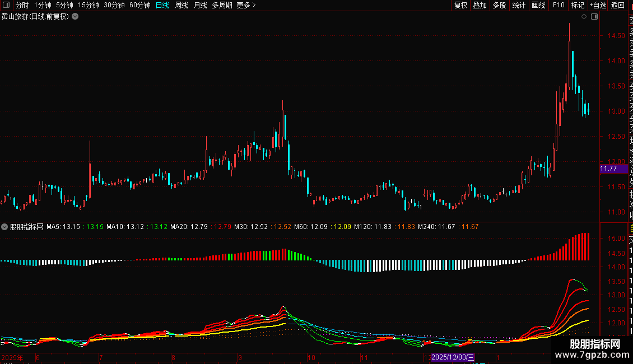
Task: Open F10 company information
Action: coord(558,6)
